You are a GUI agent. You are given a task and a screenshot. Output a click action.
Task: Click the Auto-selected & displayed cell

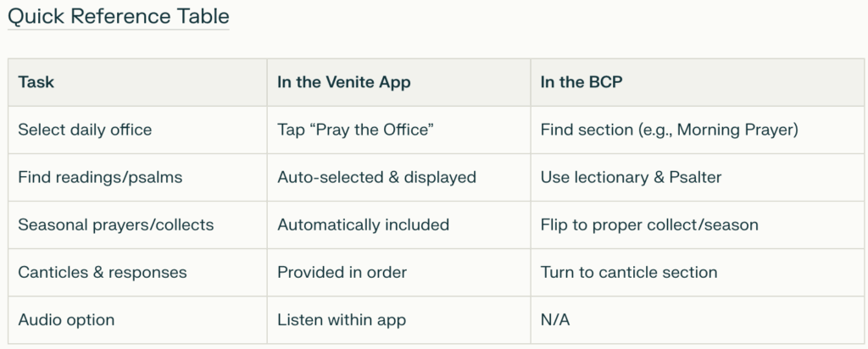[x=398, y=178]
